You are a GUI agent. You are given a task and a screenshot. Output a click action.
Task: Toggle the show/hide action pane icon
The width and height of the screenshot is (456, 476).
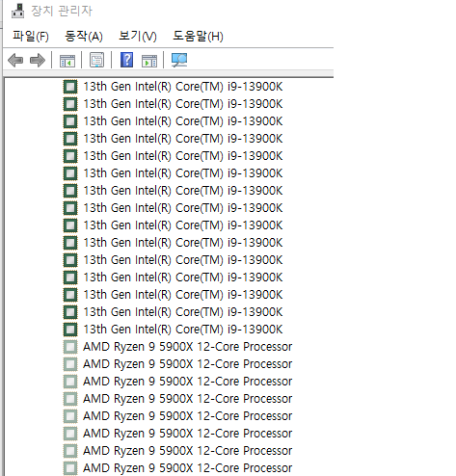click(x=149, y=61)
